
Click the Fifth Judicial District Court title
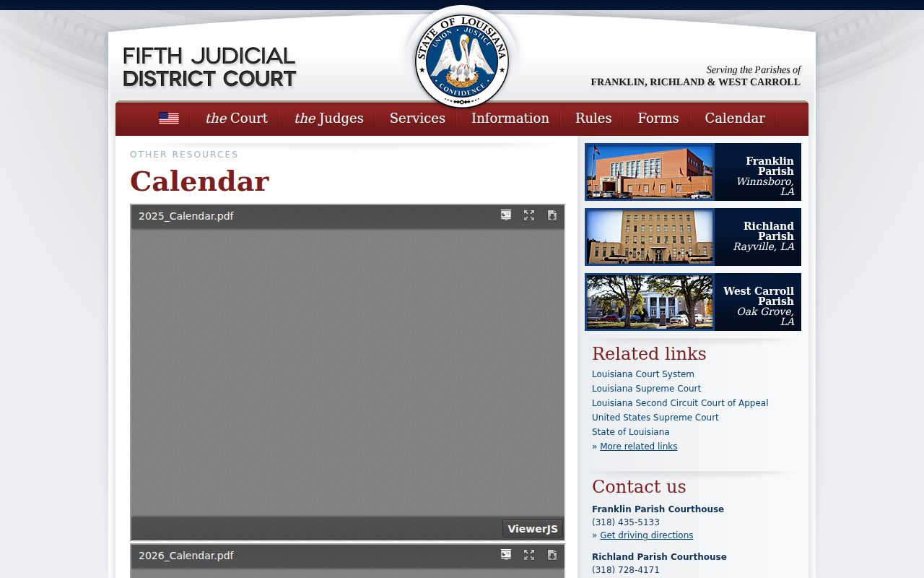[x=209, y=67]
